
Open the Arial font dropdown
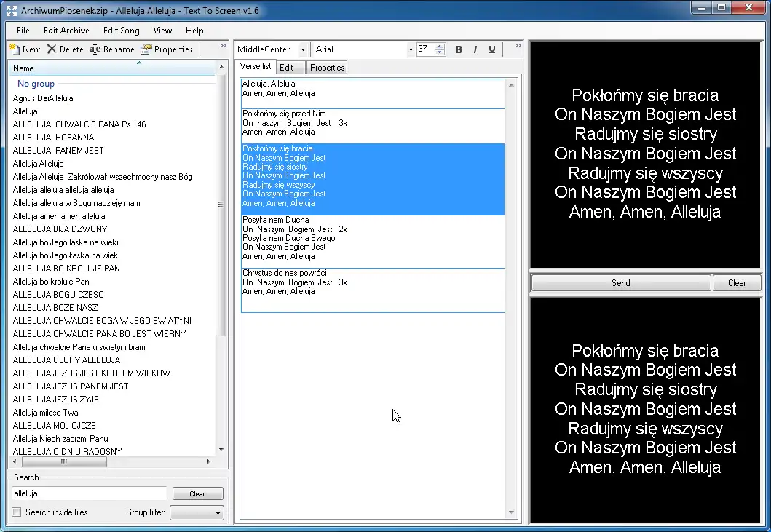(411, 49)
